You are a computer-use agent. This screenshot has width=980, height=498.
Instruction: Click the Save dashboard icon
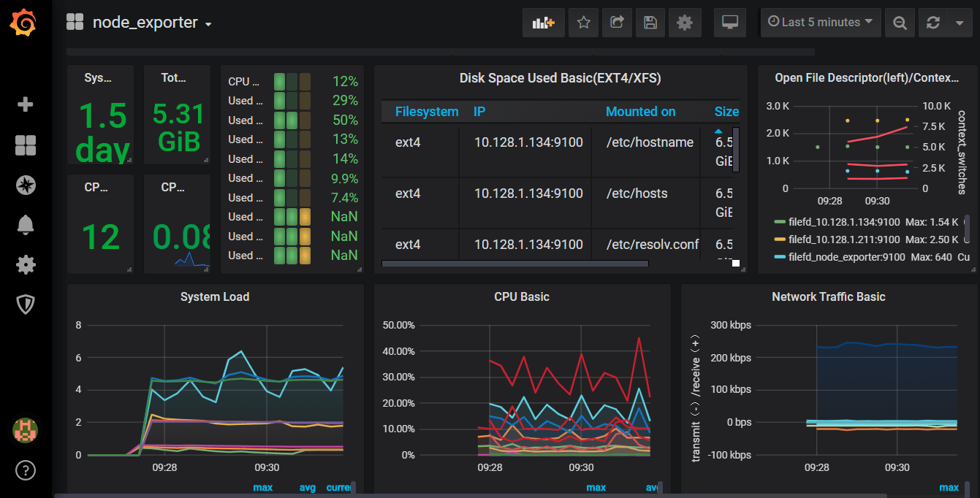point(650,22)
